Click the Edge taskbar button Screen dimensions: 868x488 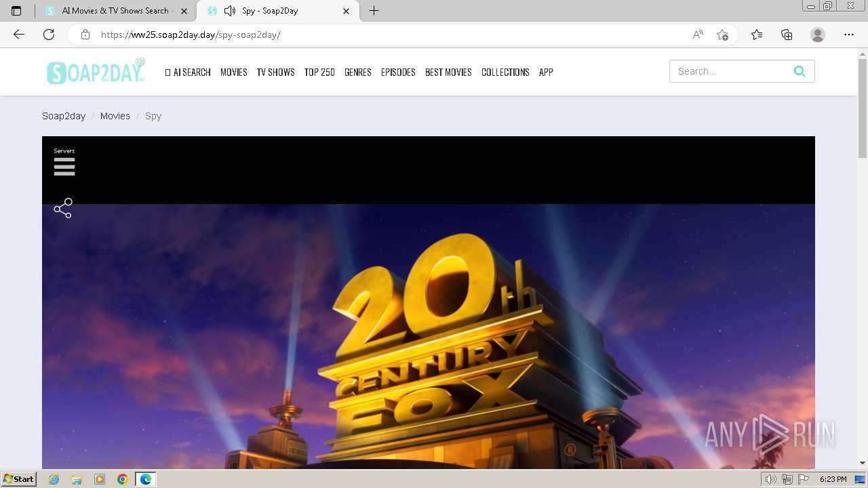click(x=145, y=479)
